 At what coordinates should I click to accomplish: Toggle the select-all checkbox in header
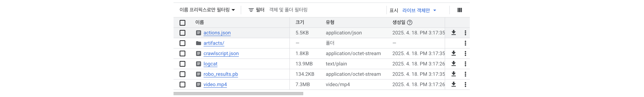click(x=182, y=23)
